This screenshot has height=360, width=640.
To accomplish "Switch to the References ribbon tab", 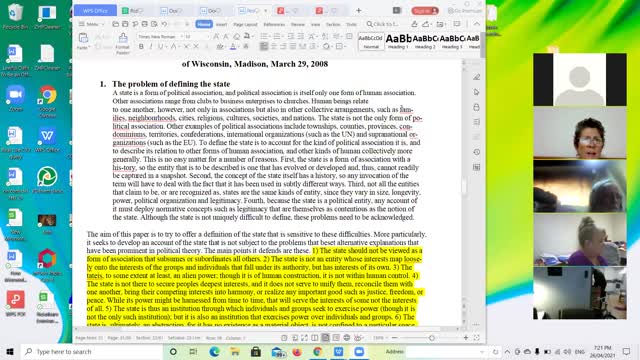I will [274, 24].
